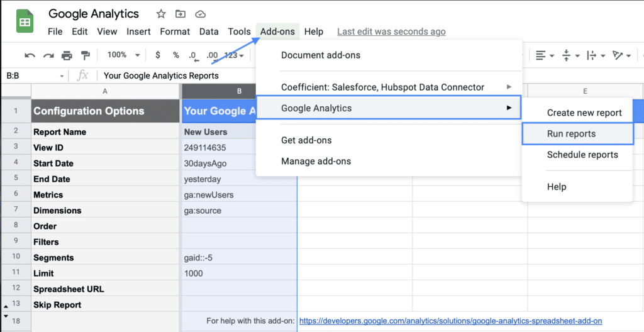Screen dimensions: 644x332
Task: Click the Segments label cell
Action: 105,258
